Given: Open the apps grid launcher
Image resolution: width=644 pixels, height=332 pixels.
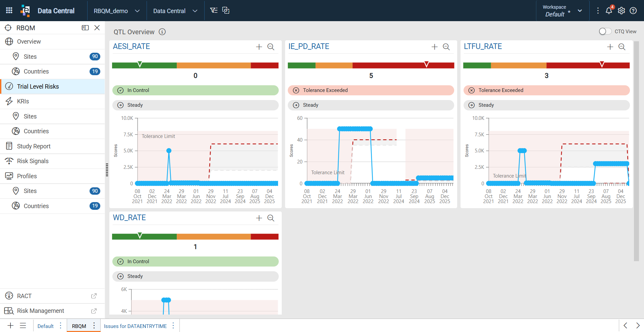Looking at the screenshot, I should (9, 10).
